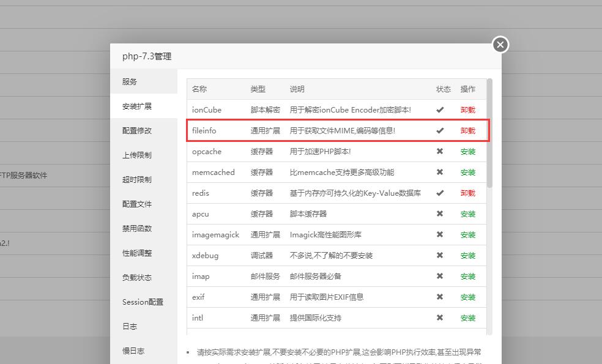Click the ionCube installed checkmark icon
The width and height of the screenshot is (602, 364).
[440, 110]
